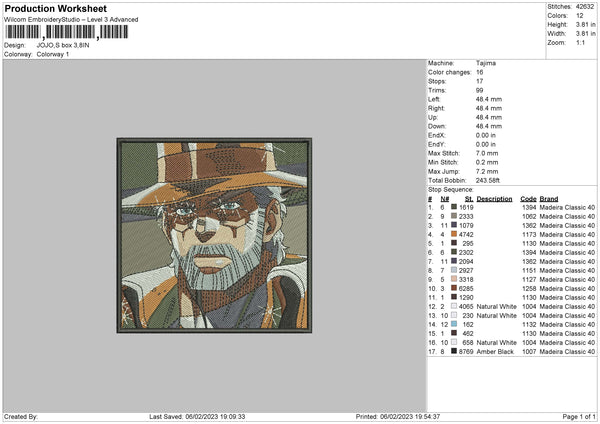Click the 'Code' column header
The width and height of the screenshot is (600, 424).
528,199
